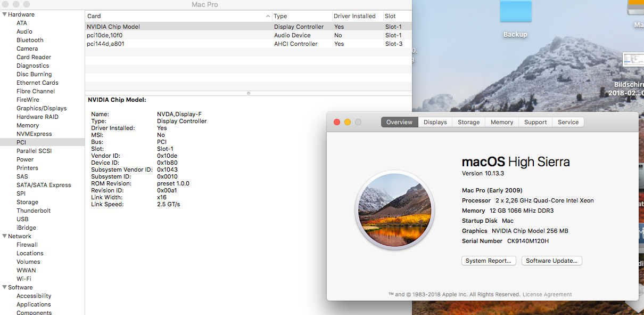Click the split pane divider handle
Viewport: 644px width, 315px height.
click(x=249, y=93)
